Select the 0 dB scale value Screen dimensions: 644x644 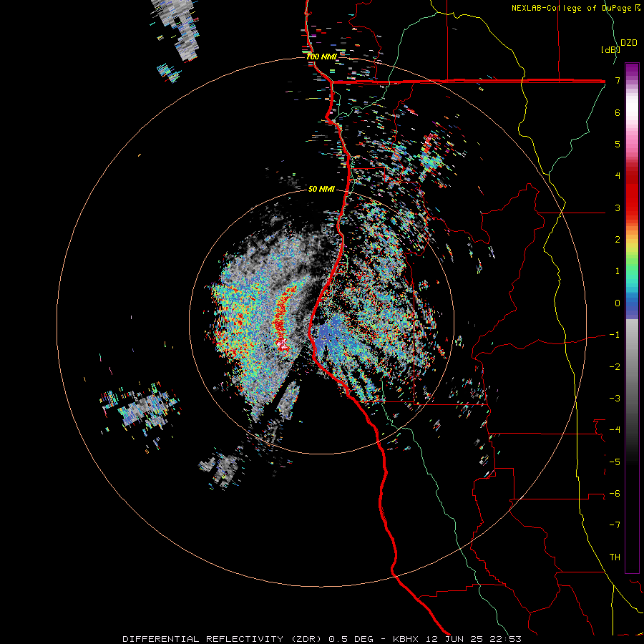(x=618, y=303)
